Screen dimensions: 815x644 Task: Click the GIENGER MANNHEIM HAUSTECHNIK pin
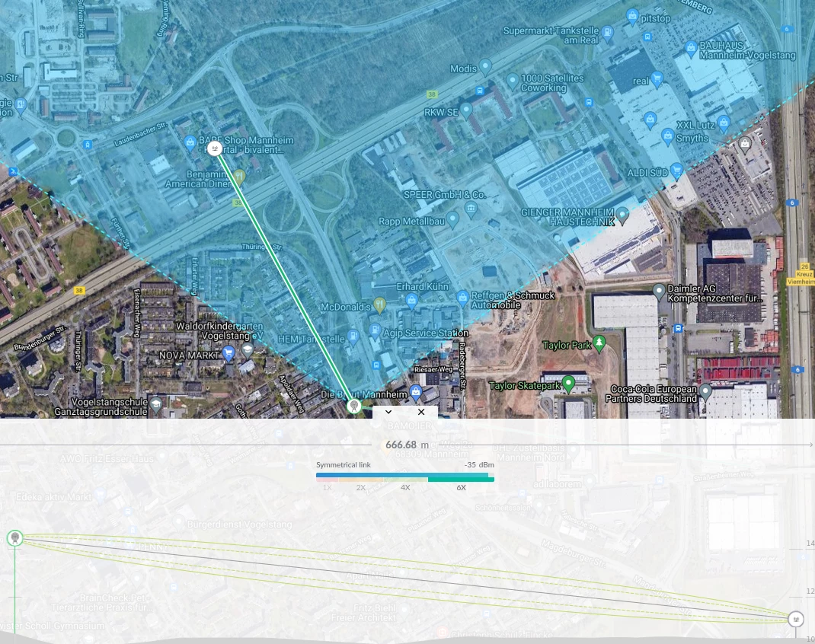622,215
